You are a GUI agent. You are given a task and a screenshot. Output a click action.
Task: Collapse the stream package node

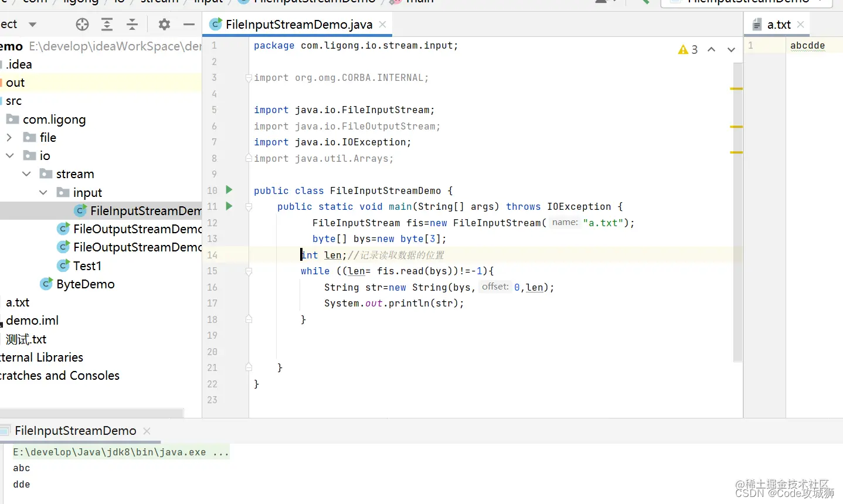26,174
